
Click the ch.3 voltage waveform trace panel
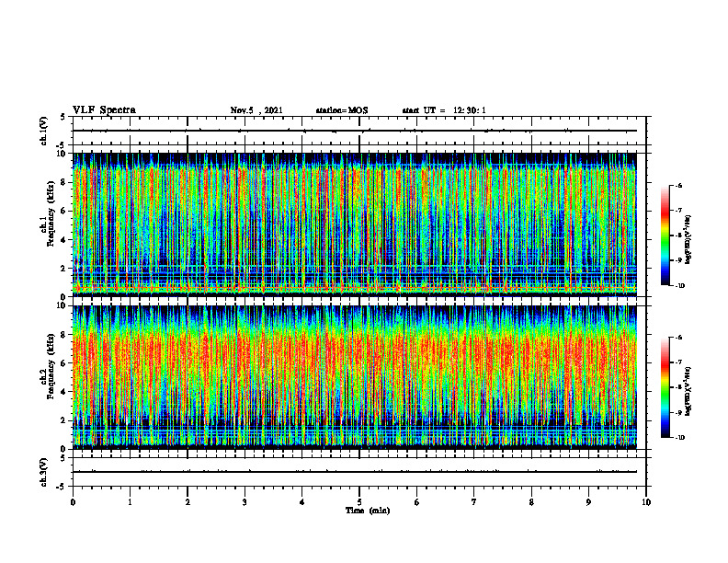(359, 472)
